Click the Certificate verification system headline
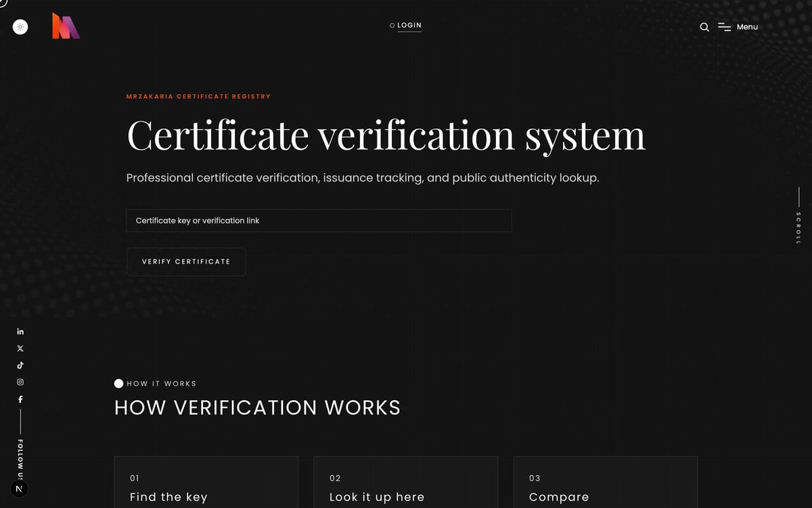 pos(386,135)
